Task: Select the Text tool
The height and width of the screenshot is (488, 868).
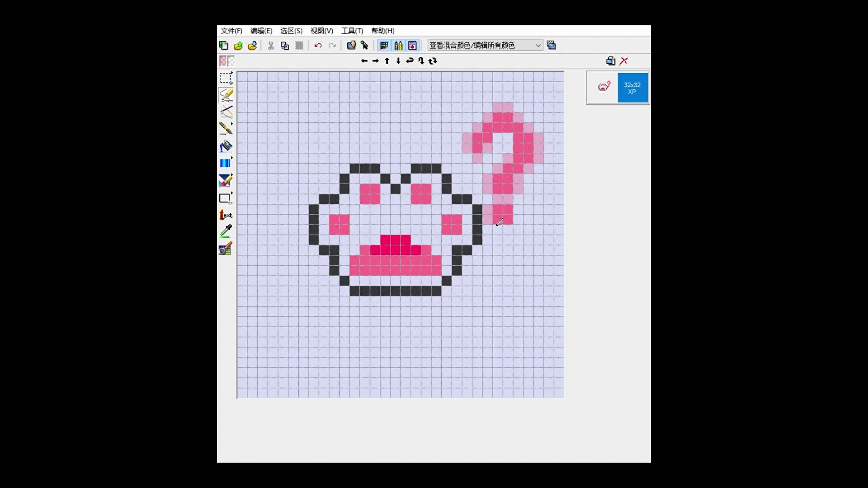Action: [226, 215]
